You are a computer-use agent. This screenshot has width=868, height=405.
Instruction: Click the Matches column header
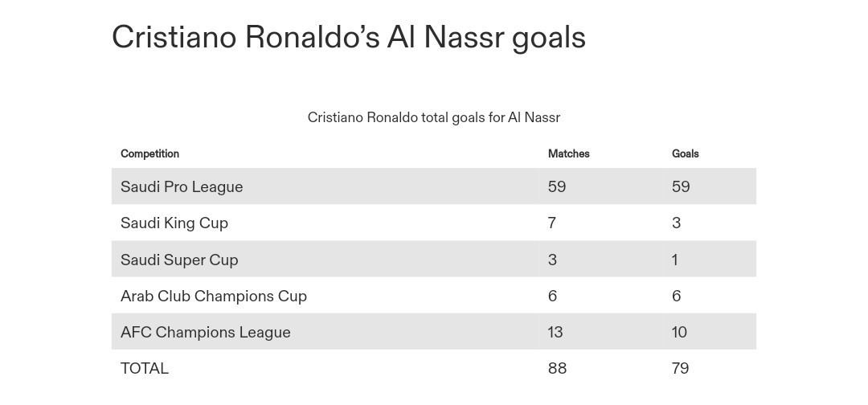(568, 153)
